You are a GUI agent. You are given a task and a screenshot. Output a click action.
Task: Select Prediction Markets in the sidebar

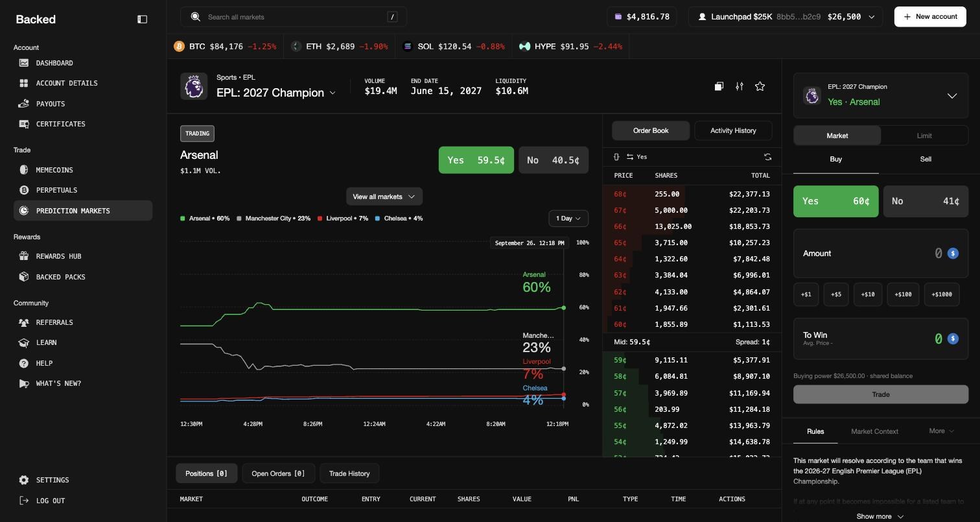click(x=83, y=211)
